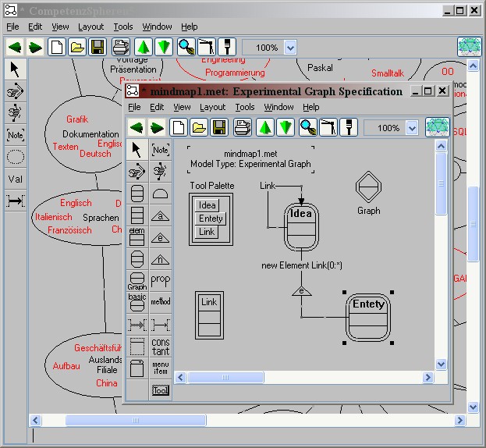
Task: Select the Val tool in the CompetenzSpheren palette
Action: coord(15,180)
